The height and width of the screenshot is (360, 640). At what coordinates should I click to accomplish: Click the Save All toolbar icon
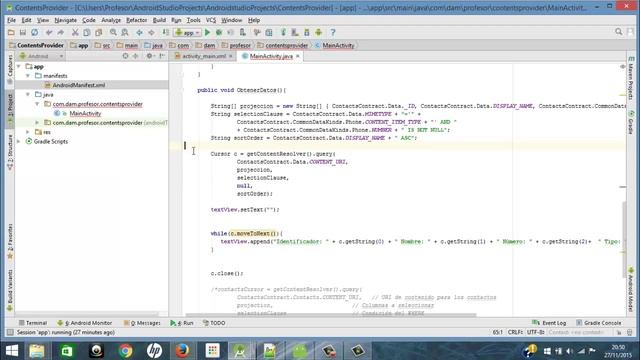(x=23, y=32)
